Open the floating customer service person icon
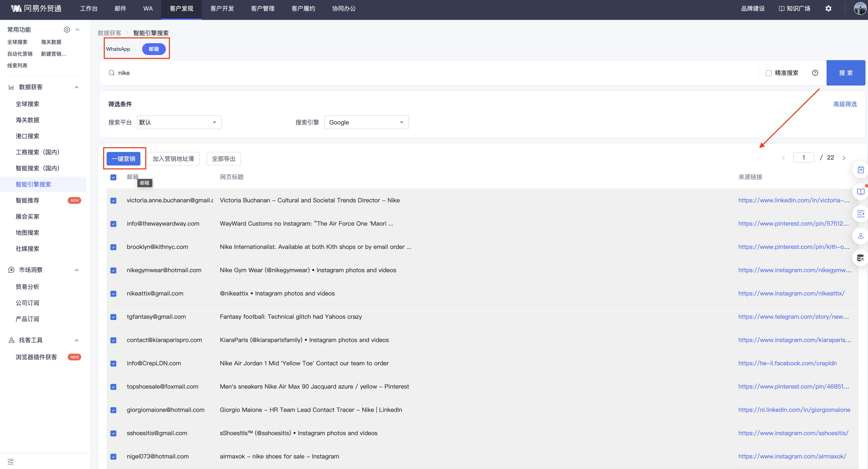Viewport: 868px width, 469px height. tap(860, 236)
